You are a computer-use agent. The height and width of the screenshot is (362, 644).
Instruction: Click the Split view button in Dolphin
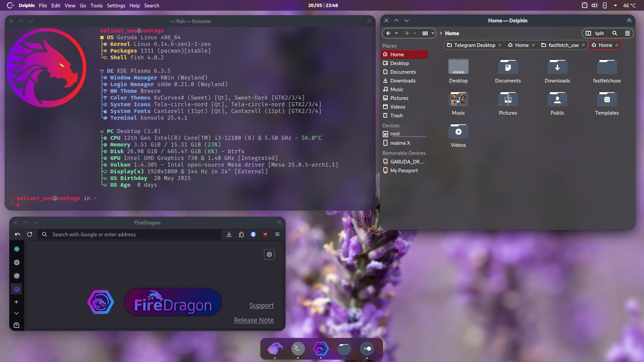point(595,33)
